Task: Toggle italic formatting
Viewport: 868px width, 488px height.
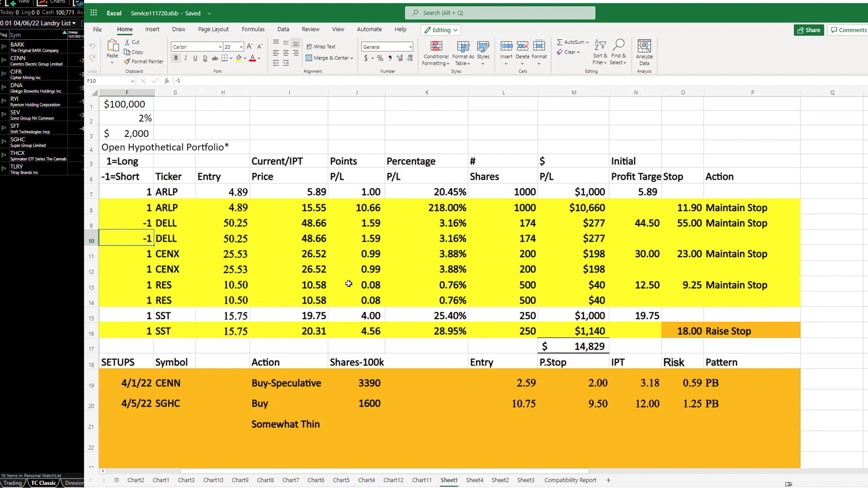Action: point(186,58)
